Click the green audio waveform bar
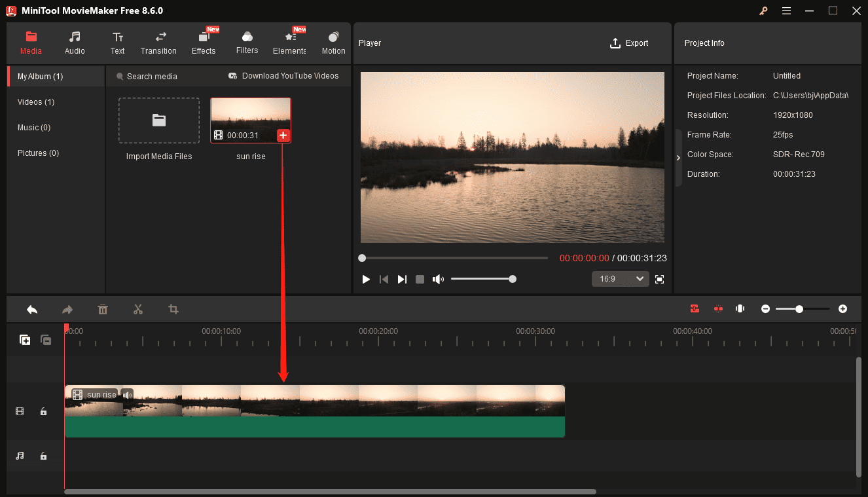 (314, 427)
